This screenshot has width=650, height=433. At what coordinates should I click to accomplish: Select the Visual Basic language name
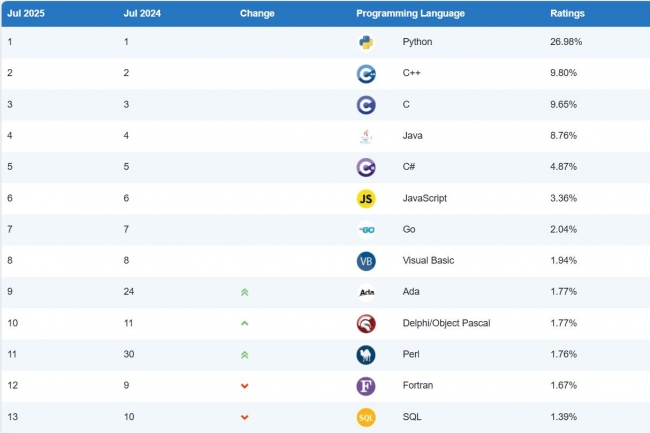(428, 260)
